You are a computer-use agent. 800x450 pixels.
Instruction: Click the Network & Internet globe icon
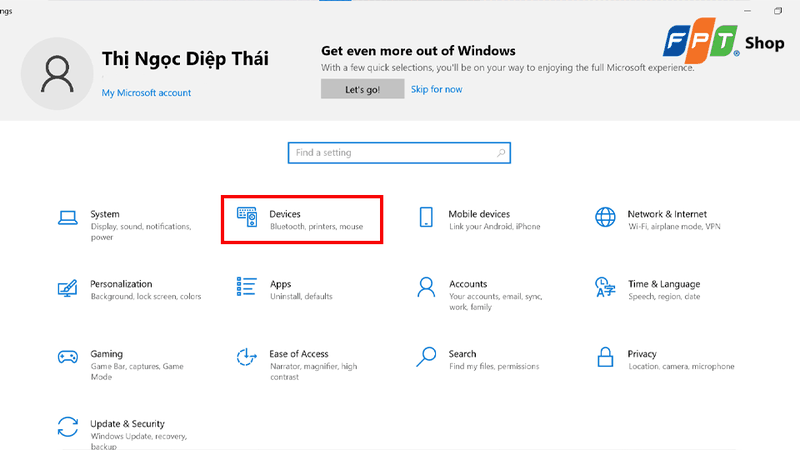coord(605,217)
